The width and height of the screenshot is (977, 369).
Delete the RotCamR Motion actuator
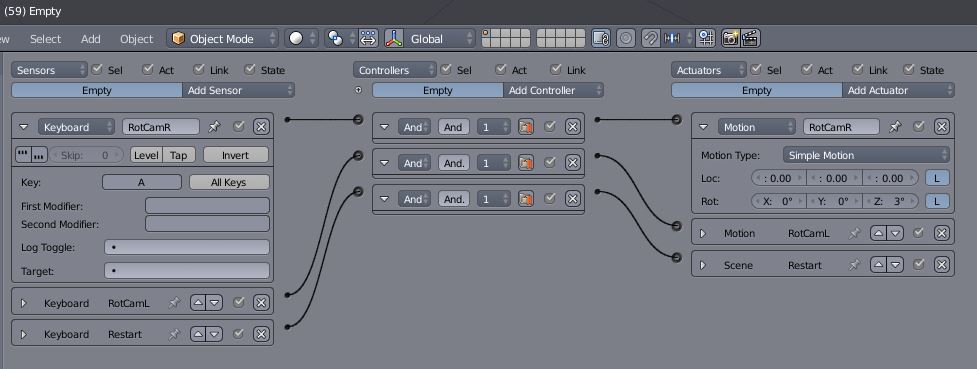click(x=941, y=127)
